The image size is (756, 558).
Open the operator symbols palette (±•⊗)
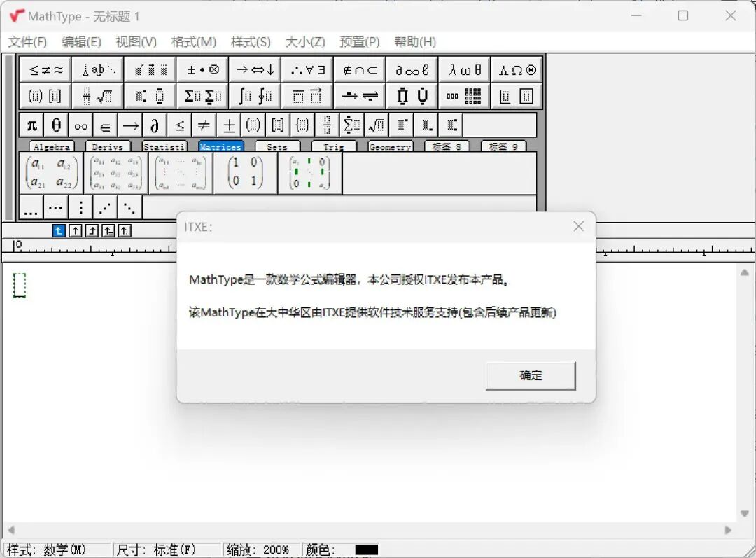pos(203,70)
